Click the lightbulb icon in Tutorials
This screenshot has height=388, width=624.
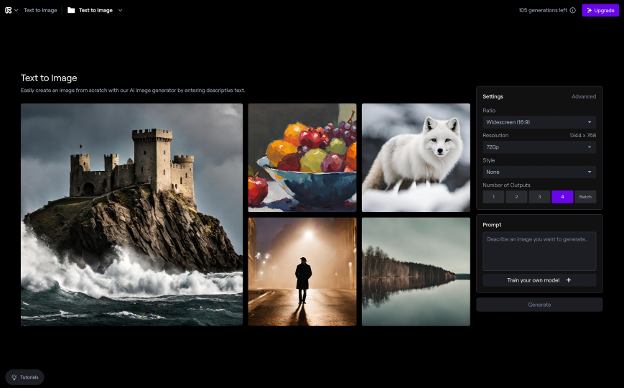tap(14, 377)
